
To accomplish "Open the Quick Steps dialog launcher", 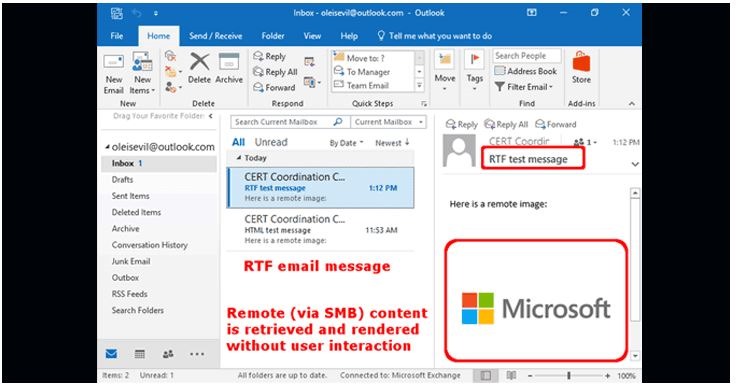I will tap(424, 104).
